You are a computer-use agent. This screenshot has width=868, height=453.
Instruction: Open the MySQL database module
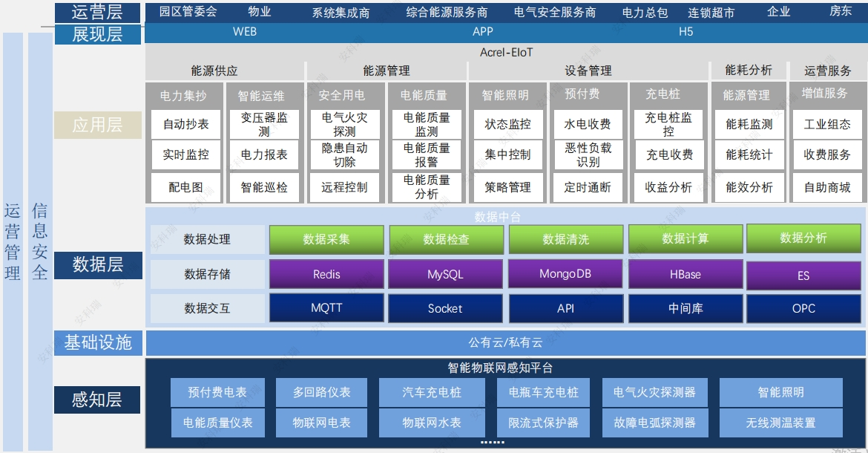coord(445,274)
